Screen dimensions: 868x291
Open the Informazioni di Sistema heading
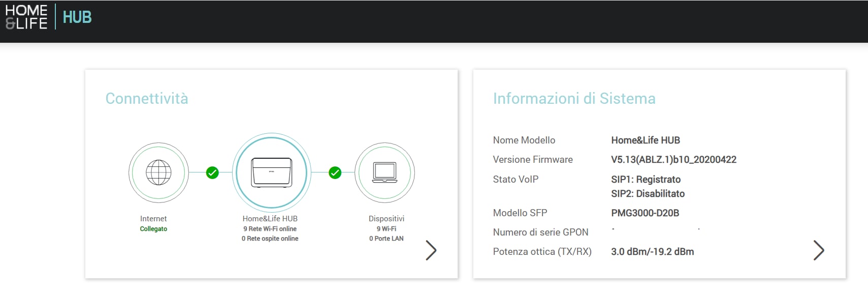click(574, 98)
